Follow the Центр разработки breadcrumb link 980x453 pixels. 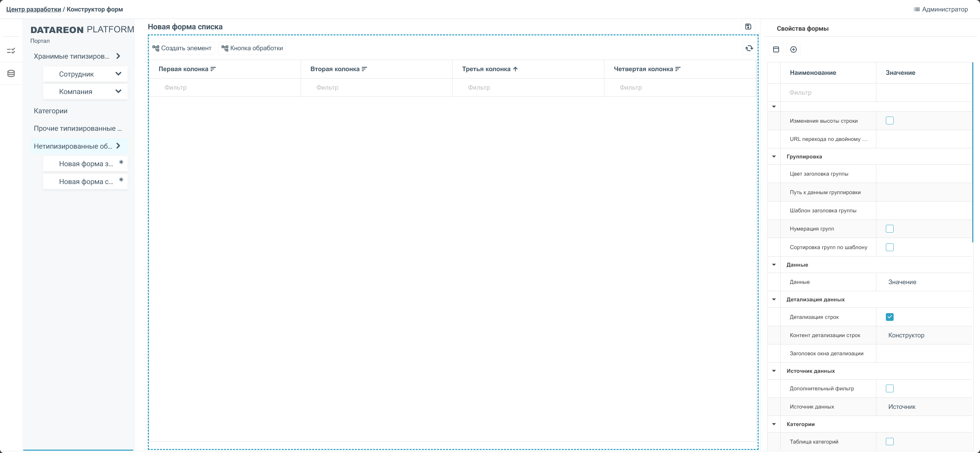(x=33, y=9)
